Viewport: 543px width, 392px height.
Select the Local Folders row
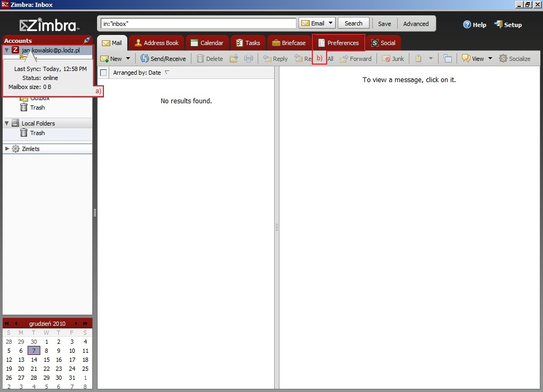[47, 123]
